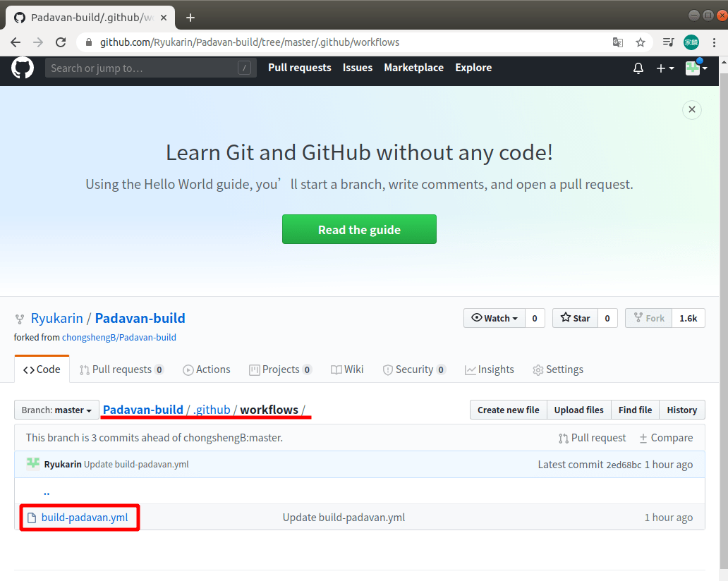
Task: Click Upload files
Action: (579, 410)
